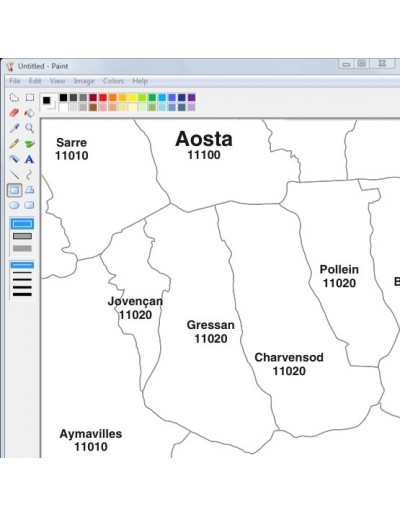Screen dimensions: 400x517
Task: Select the thinnest highlighted line width
Action: (22, 265)
